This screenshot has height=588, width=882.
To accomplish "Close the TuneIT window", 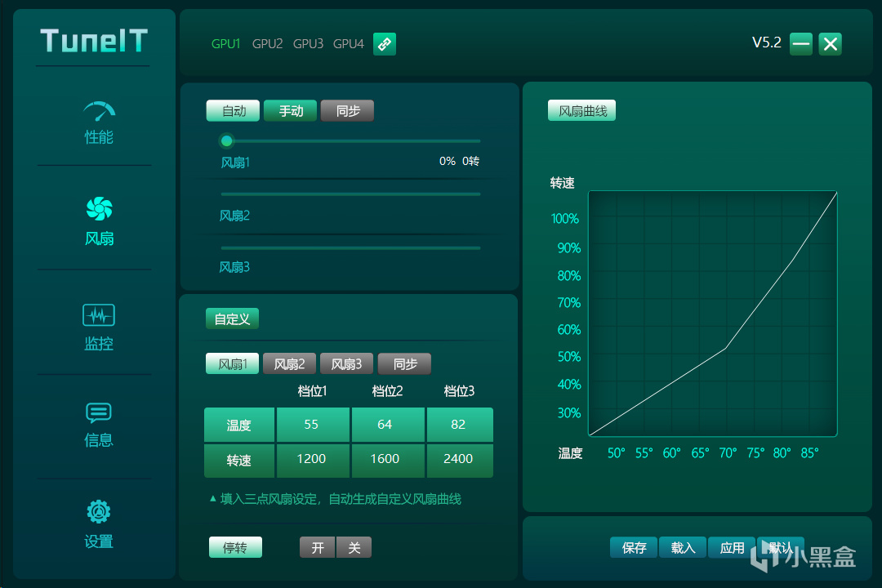I will (x=831, y=44).
